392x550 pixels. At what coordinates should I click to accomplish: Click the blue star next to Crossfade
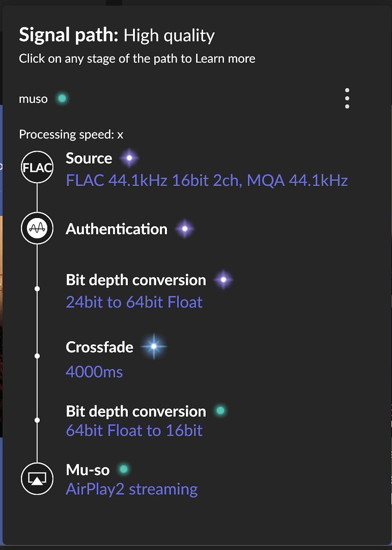(x=154, y=346)
